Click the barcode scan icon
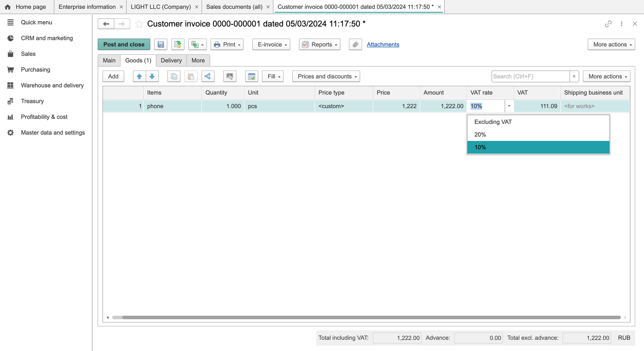The height and width of the screenshot is (351, 644). [x=230, y=77]
